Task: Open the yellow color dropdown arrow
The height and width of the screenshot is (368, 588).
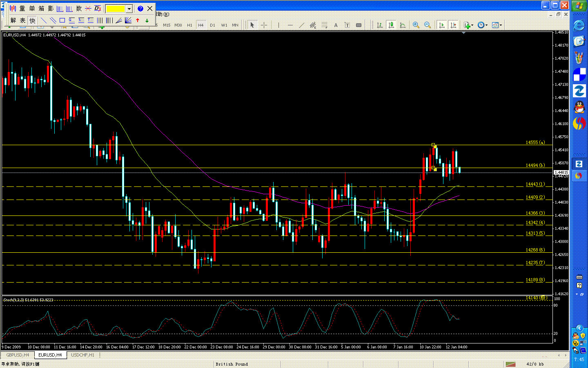Action: pyautogui.click(x=129, y=9)
